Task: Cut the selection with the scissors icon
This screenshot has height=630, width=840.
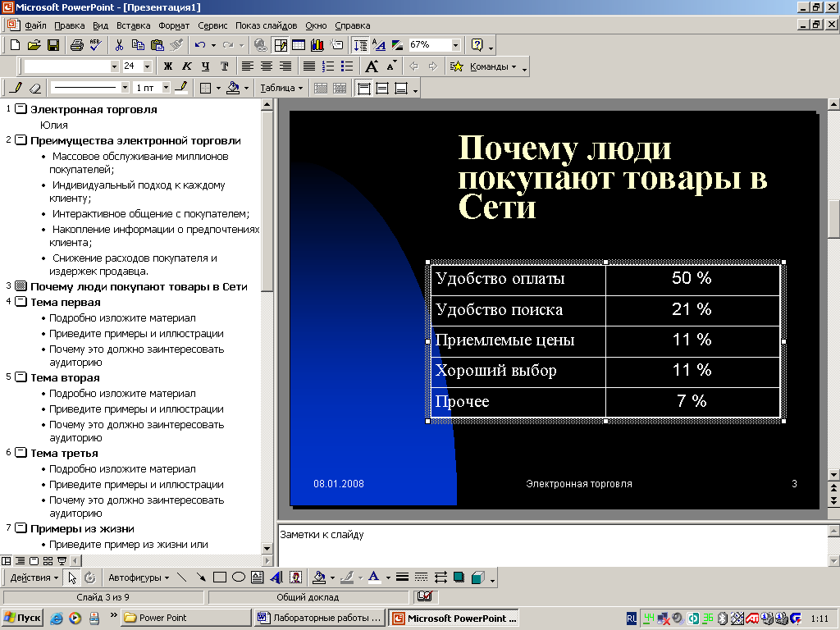Action: pos(119,46)
